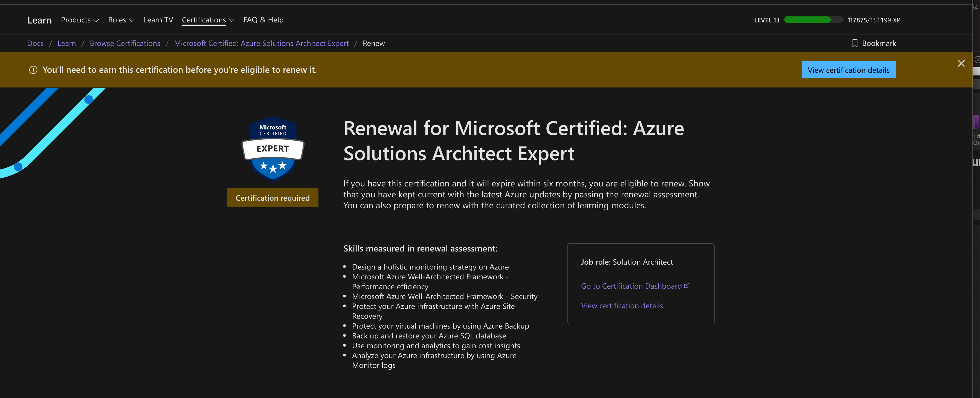The width and height of the screenshot is (980, 398).
Task: Open Learn TV from navigation
Action: coord(158,20)
